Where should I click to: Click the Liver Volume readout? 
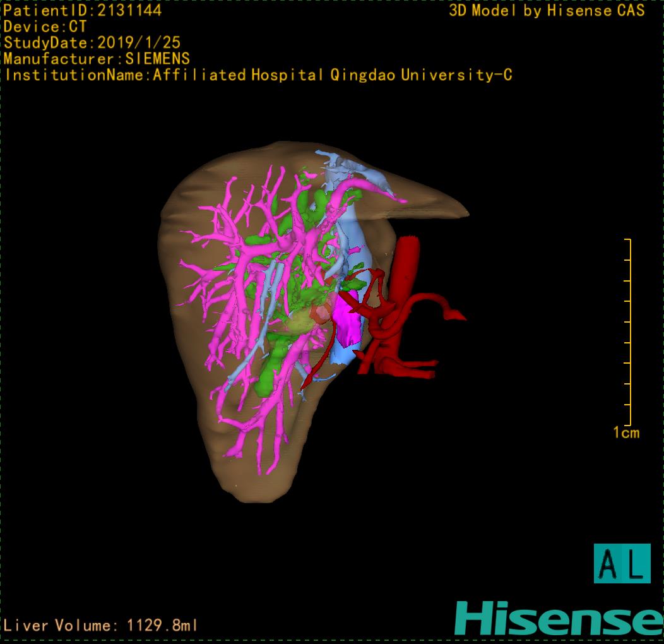tap(101, 626)
